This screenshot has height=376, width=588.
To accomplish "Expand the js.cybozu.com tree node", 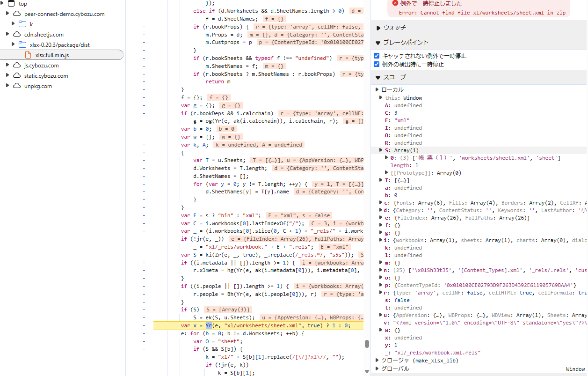I will tap(8, 66).
